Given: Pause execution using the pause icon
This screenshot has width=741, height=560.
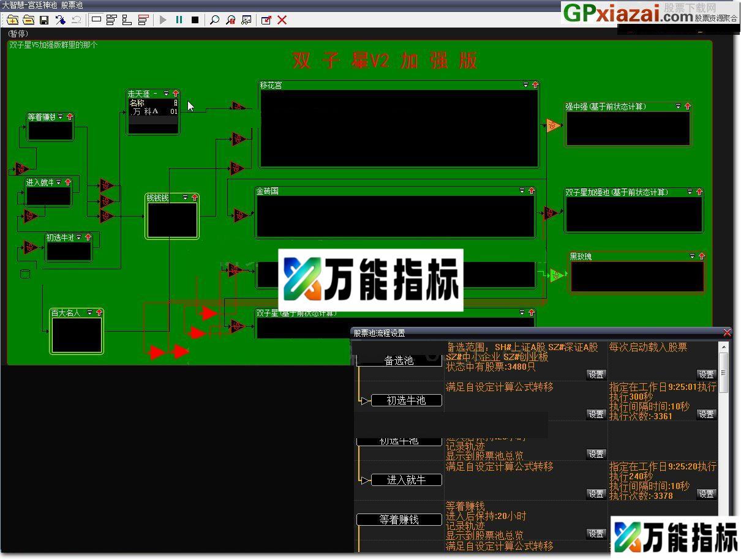Looking at the screenshot, I should (x=179, y=20).
